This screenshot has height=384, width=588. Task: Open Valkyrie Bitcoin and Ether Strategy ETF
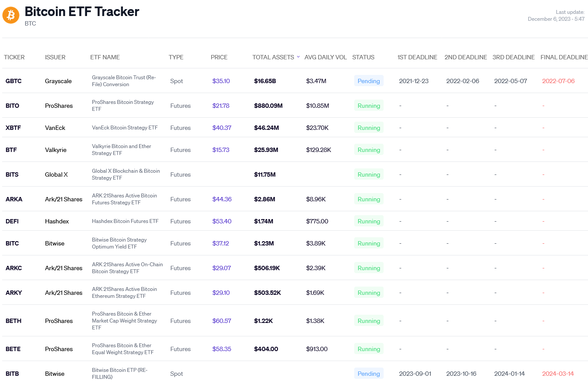(x=121, y=150)
